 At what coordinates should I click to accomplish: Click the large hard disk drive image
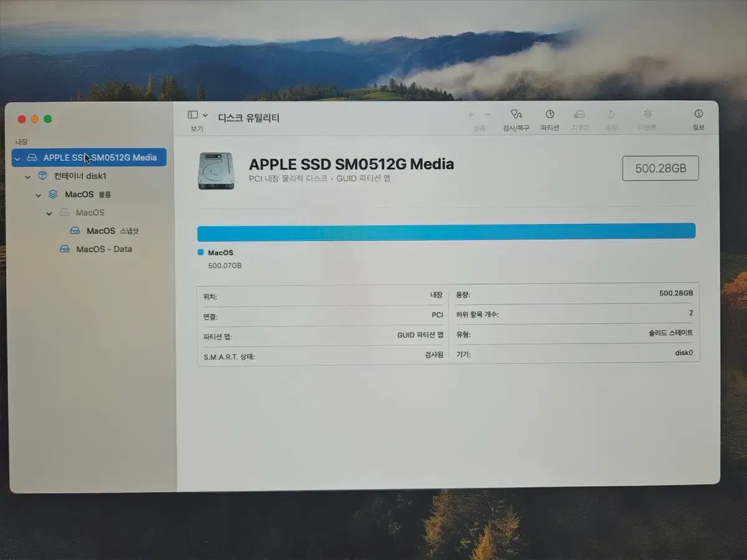pyautogui.click(x=216, y=170)
